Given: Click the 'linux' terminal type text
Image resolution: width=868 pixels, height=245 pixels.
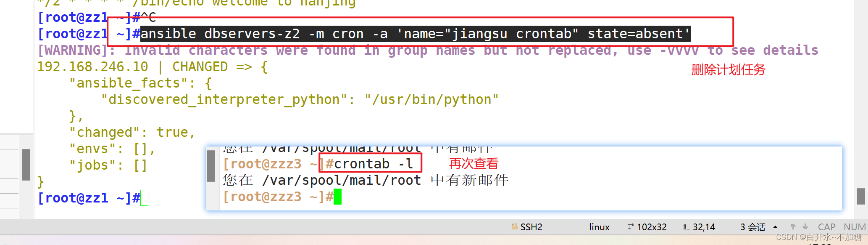Looking at the screenshot, I should tap(599, 227).
